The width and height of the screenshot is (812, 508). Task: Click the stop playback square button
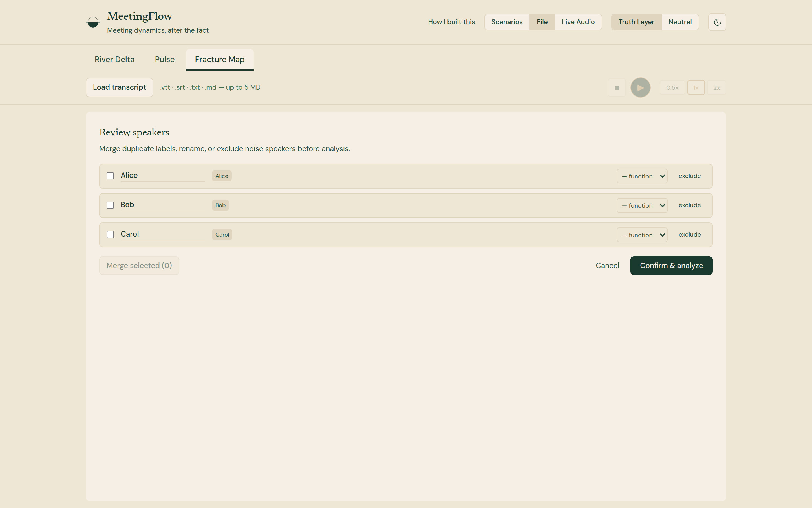click(x=617, y=88)
